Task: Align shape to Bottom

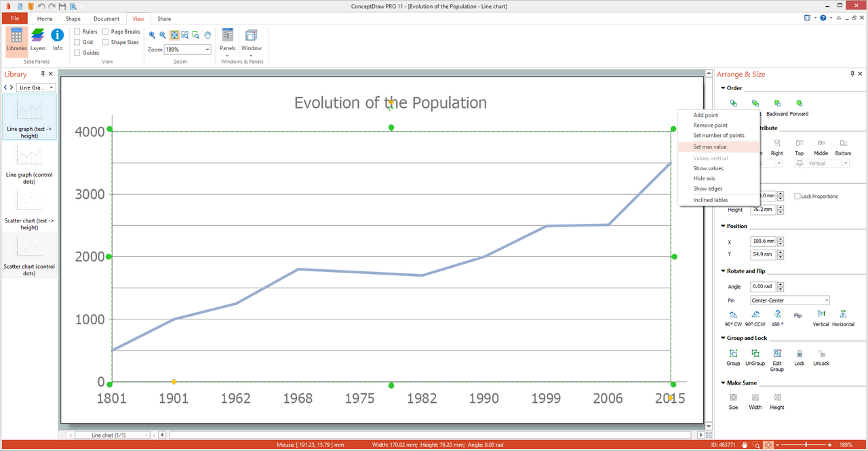Action: (x=843, y=147)
